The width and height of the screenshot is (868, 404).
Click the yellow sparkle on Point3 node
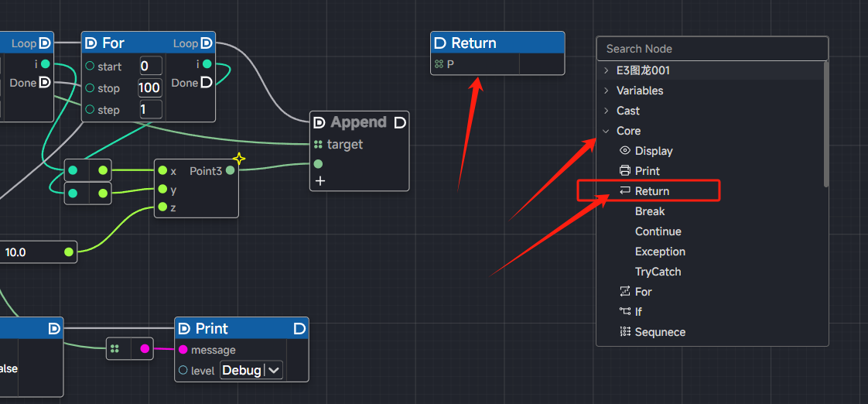tap(239, 159)
